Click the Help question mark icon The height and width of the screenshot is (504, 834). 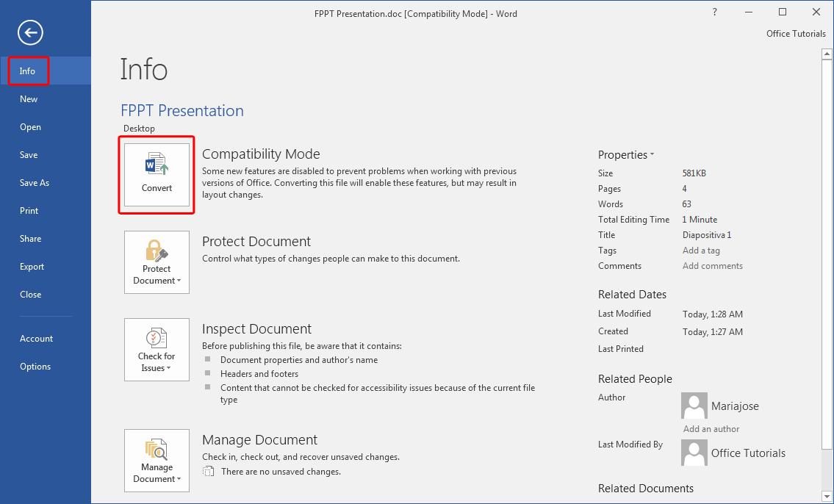pyautogui.click(x=714, y=12)
